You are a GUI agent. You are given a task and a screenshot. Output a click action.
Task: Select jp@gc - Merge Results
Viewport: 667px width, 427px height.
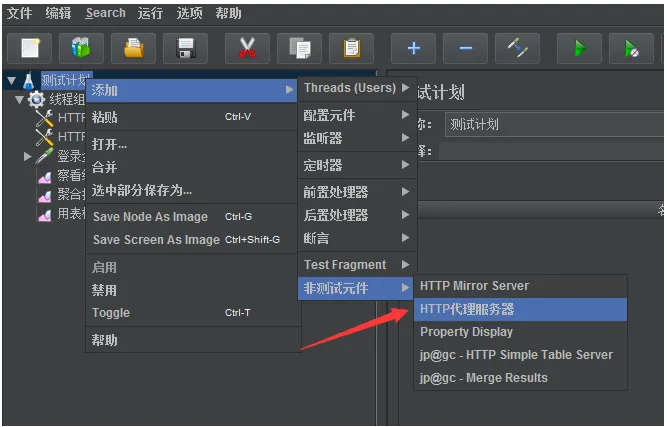520,378
